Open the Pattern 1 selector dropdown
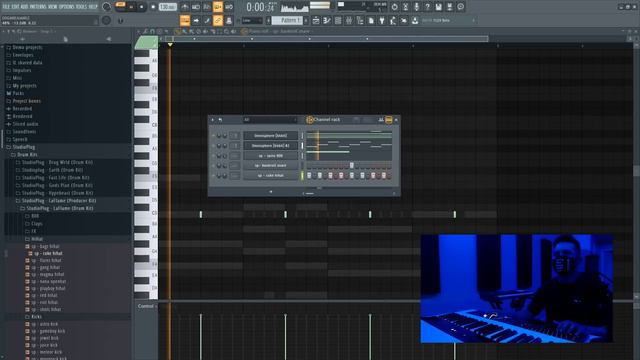The image size is (640, 360). [x=287, y=20]
